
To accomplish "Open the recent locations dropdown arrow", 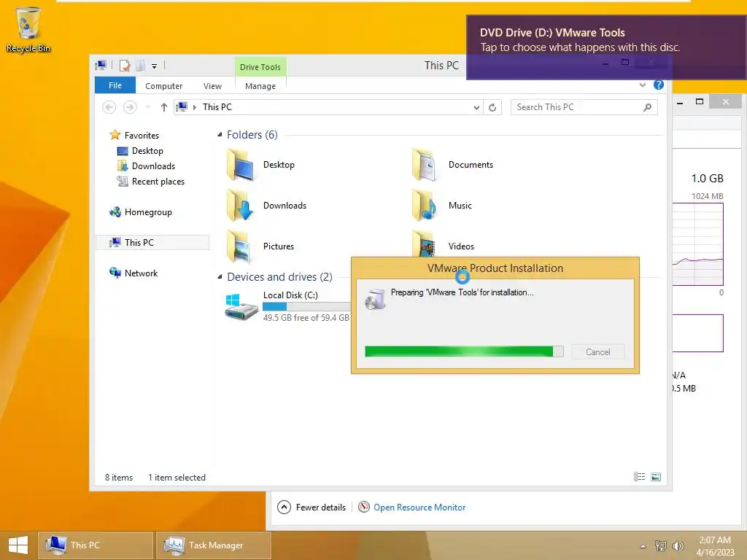I will click(x=147, y=107).
